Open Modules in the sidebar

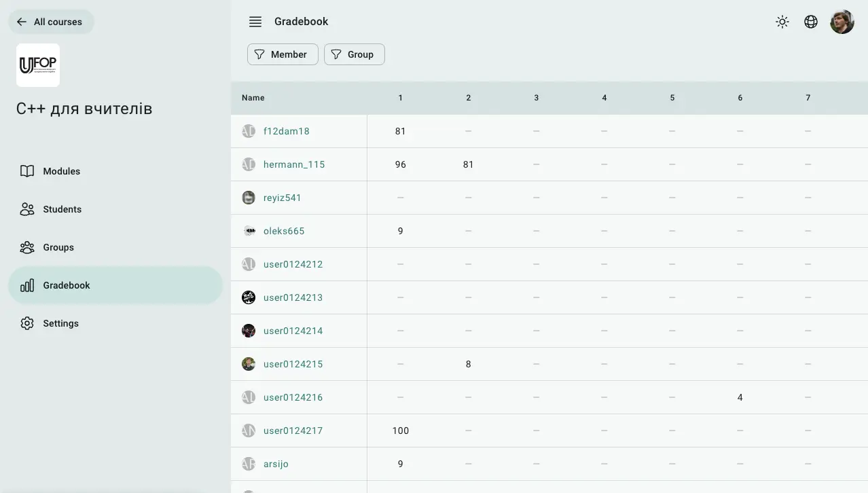click(61, 171)
